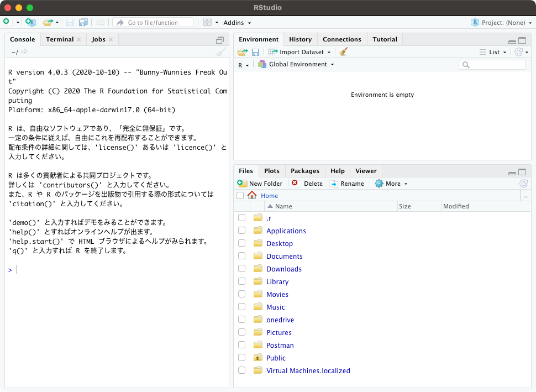Open the R language dropdown in Environment
The width and height of the screenshot is (536, 392).
point(243,65)
